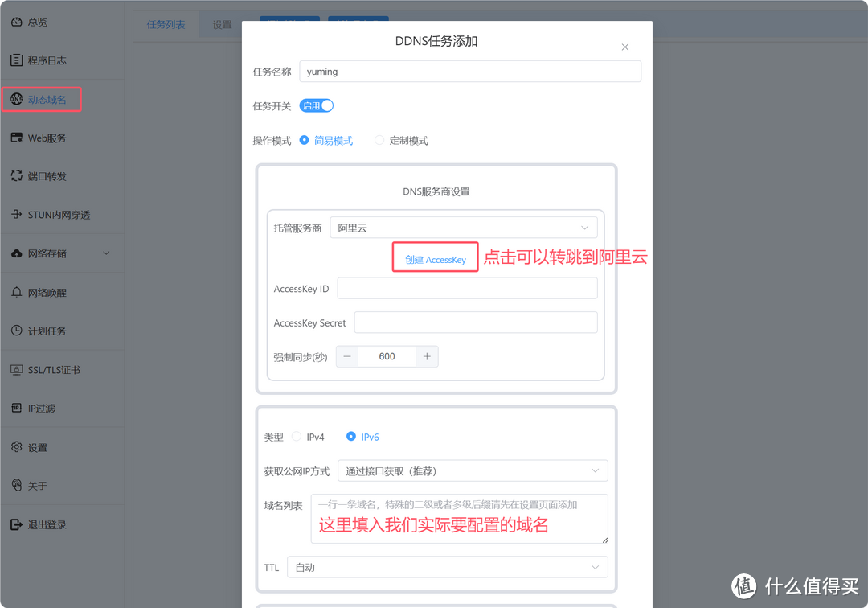868x608 pixels.
Task: Click the 程序日志 log icon
Action: coord(17,60)
